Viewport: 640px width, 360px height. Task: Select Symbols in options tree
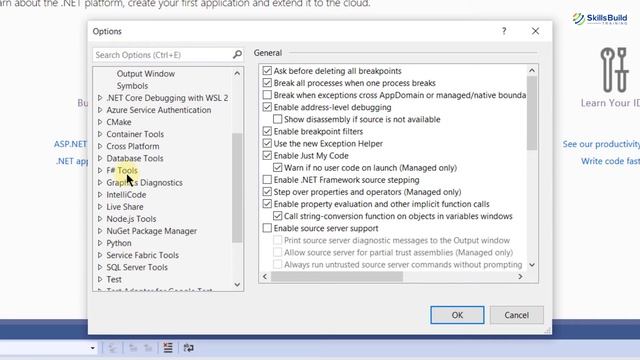coord(132,86)
